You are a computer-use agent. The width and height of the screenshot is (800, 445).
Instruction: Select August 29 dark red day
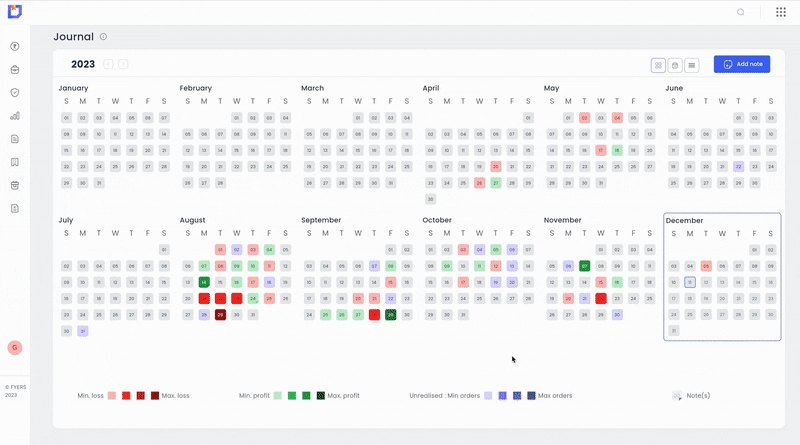220,314
